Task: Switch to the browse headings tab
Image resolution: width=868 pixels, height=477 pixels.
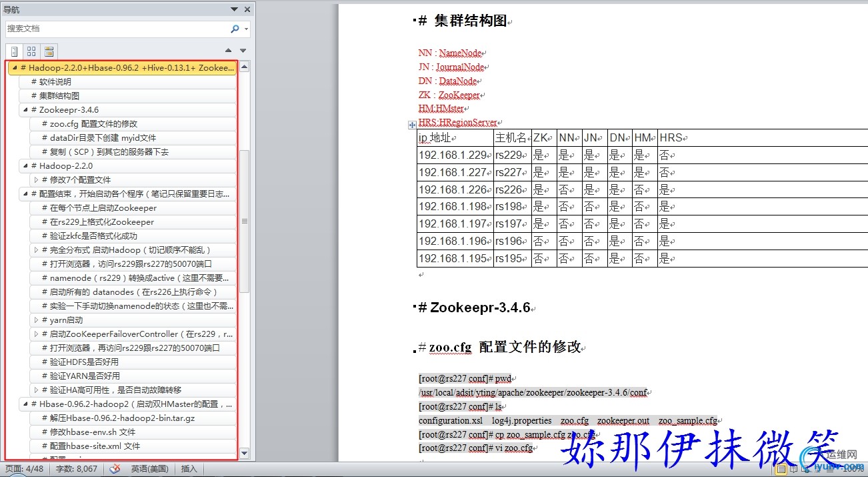Action: (14, 51)
